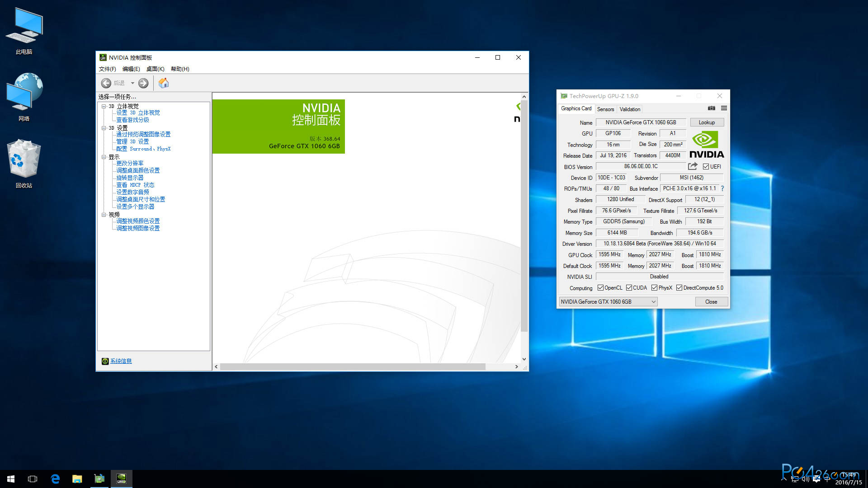Click the system information icon
868x488 pixels.
point(105,361)
